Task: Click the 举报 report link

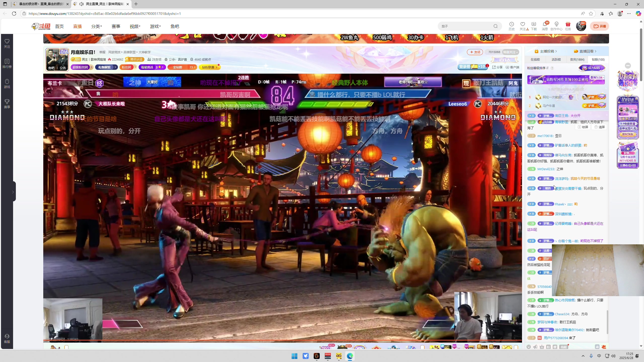Action: click(x=102, y=52)
